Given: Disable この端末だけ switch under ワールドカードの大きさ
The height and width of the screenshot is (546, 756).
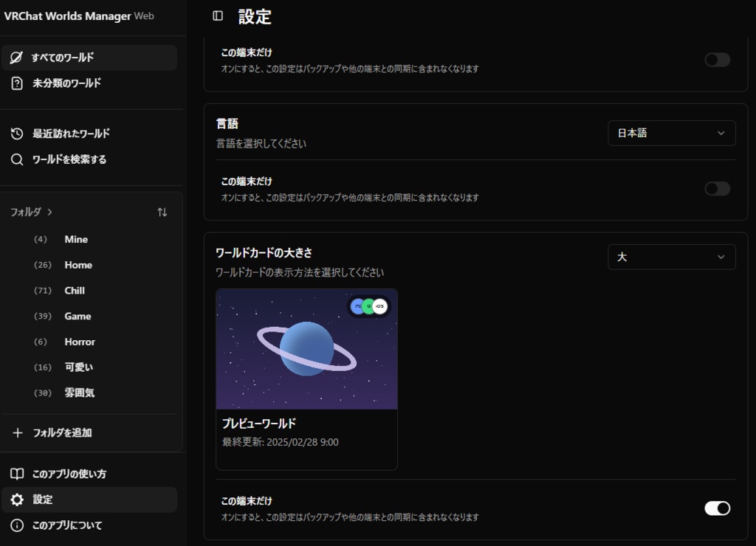Looking at the screenshot, I should click(x=718, y=508).
